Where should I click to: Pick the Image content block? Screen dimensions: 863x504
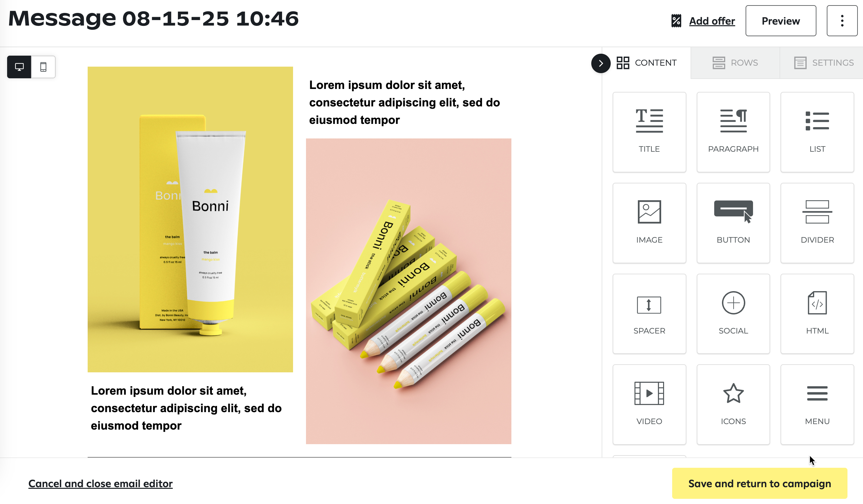649,223
